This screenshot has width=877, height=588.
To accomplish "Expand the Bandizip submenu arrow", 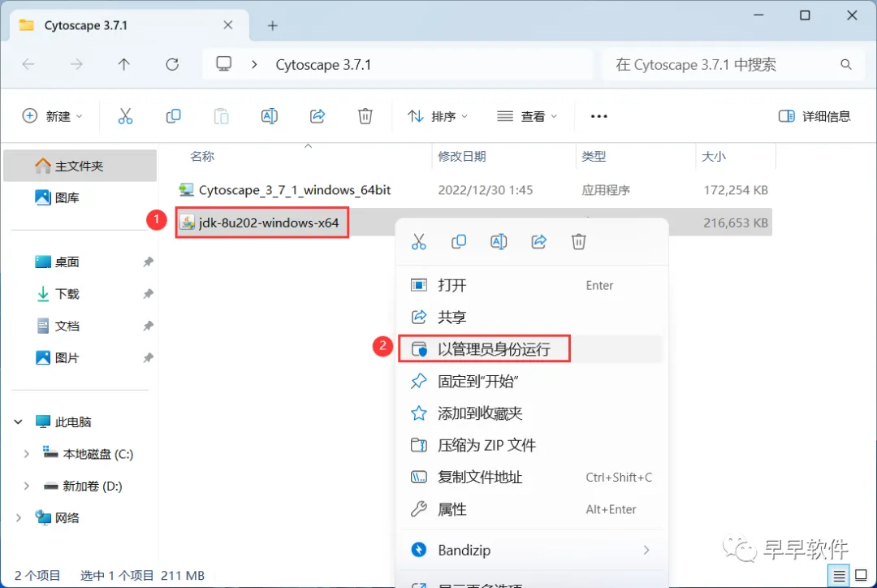I will [x=646, y=550].
